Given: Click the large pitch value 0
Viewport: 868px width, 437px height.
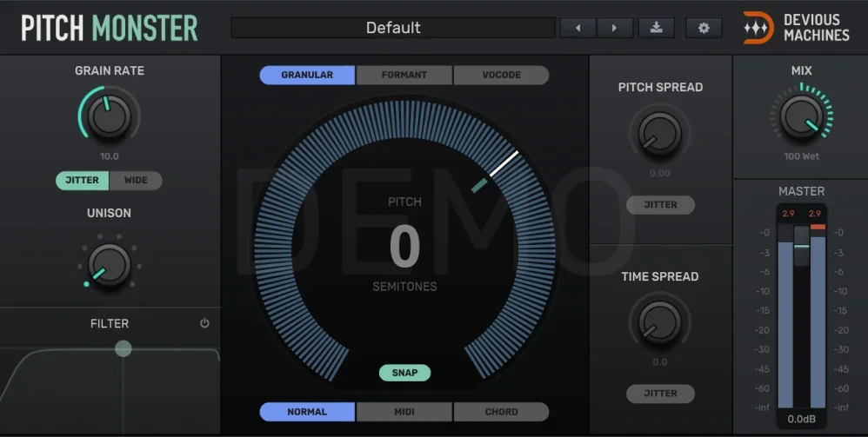Looking at the screenshot, I should (404, 247).
